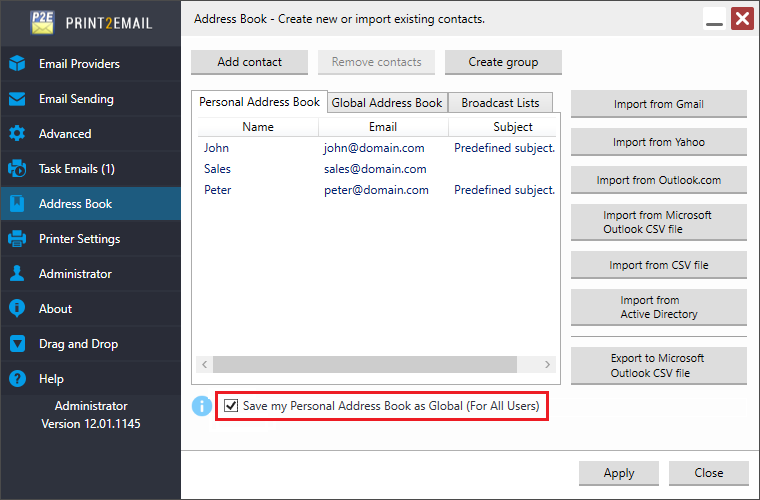Click the Task Emails printer-clock icon
This screenshot has width=760, height=500.
coord(17,169)
